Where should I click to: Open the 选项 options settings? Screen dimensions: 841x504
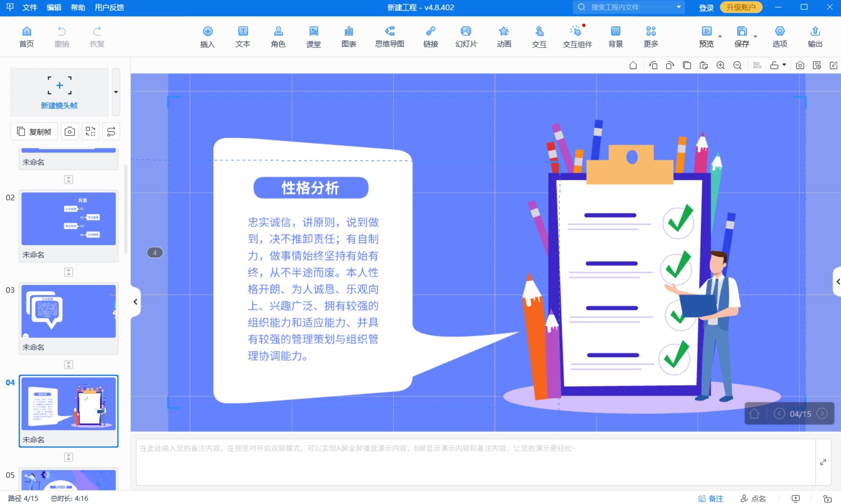[x=780, y=37]
